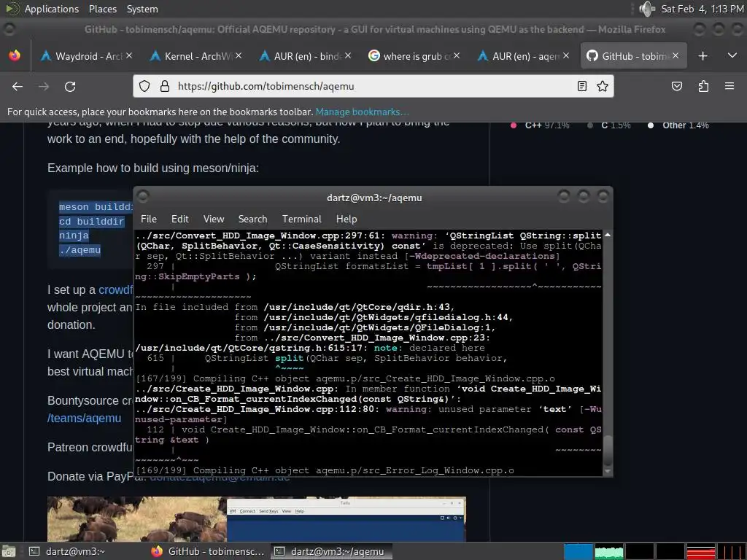The width and height of the screenshot is (747, 560).
Task: Close the Waydroid - Arch tab
Action: pyautogui.click(x=130, y=55)
